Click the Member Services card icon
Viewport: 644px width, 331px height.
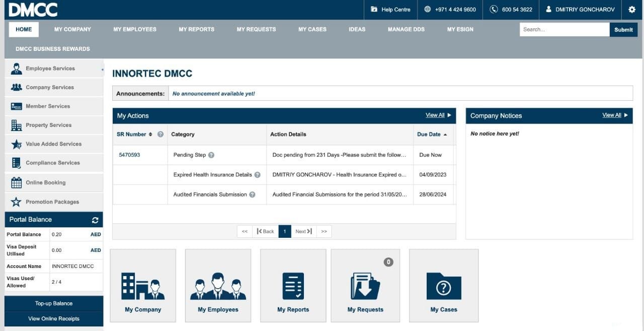[17, 106]
